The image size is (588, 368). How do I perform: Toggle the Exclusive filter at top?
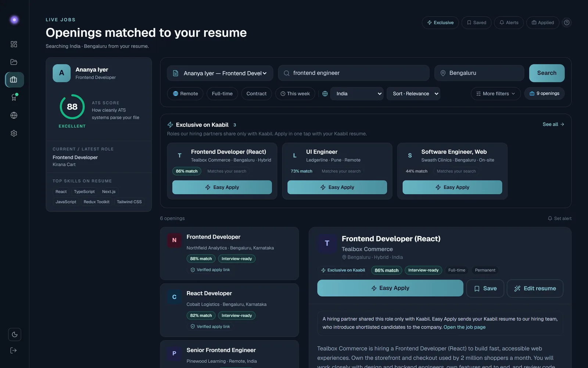(440, 22)
